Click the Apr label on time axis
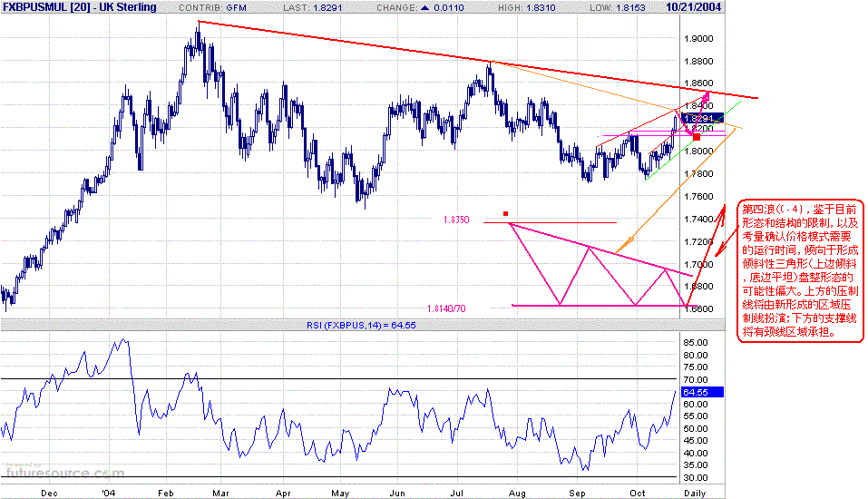 (283, 494)
